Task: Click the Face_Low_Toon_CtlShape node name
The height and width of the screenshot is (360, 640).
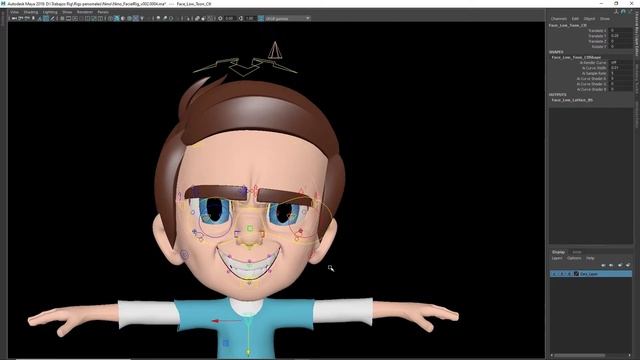Action: pyautogui.click(x=576, y=58)
